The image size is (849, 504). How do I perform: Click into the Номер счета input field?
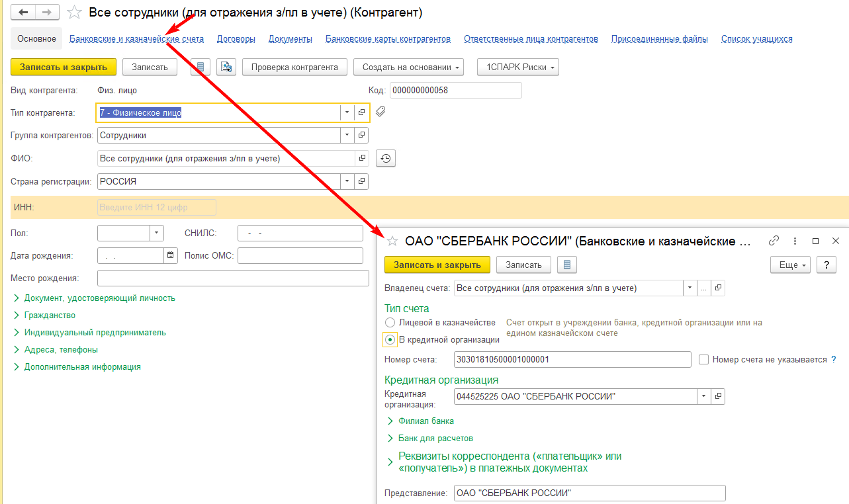[572, 360]
